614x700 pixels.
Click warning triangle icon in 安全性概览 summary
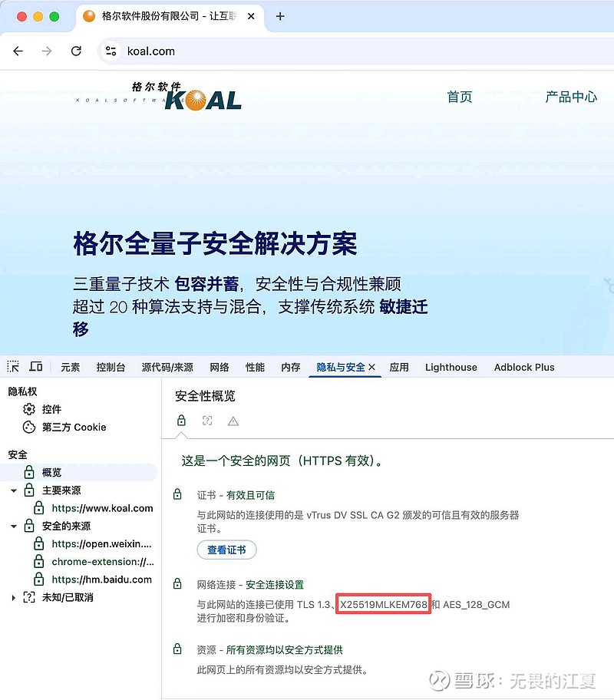[x=233, y=421]
